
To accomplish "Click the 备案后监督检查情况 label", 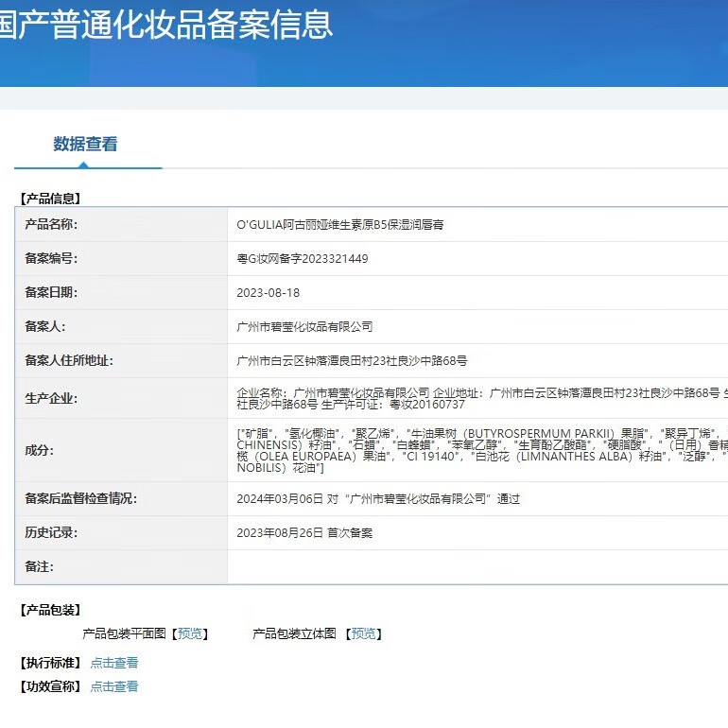I will coord(80,498).
